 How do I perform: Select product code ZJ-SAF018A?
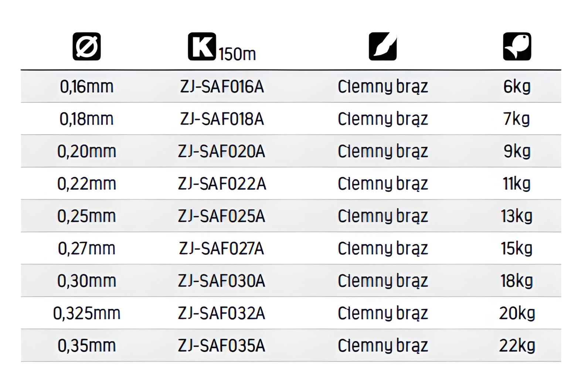click(x=222, y=119)
